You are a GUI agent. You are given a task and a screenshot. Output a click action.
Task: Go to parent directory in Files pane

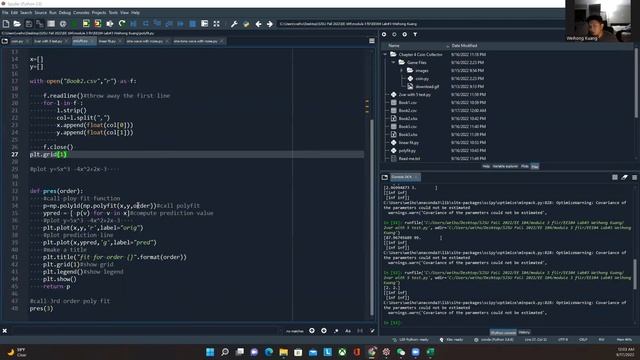click(x=404, y=35)
